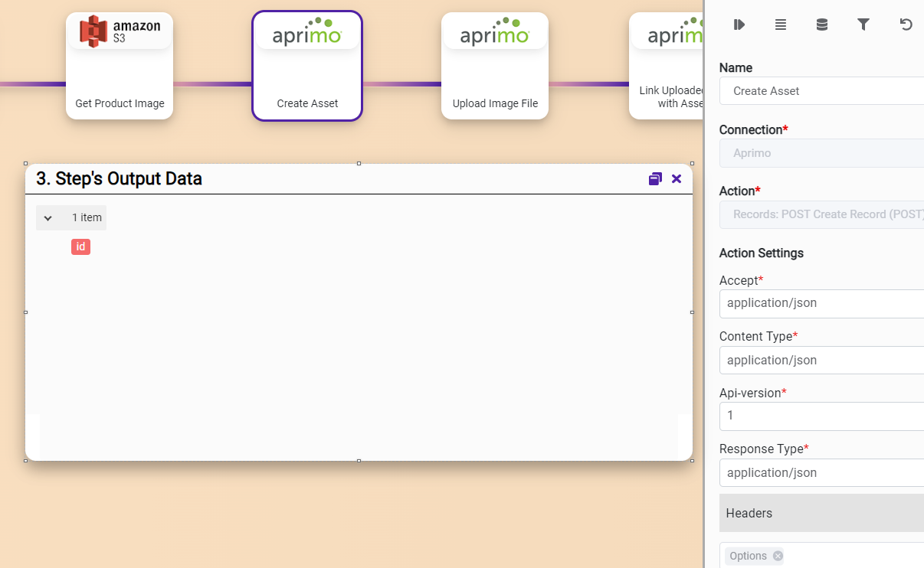The height and width of the screenshot is (568, 924).
Task: Open the list view icon in panel toolbar
Action: 780,24
